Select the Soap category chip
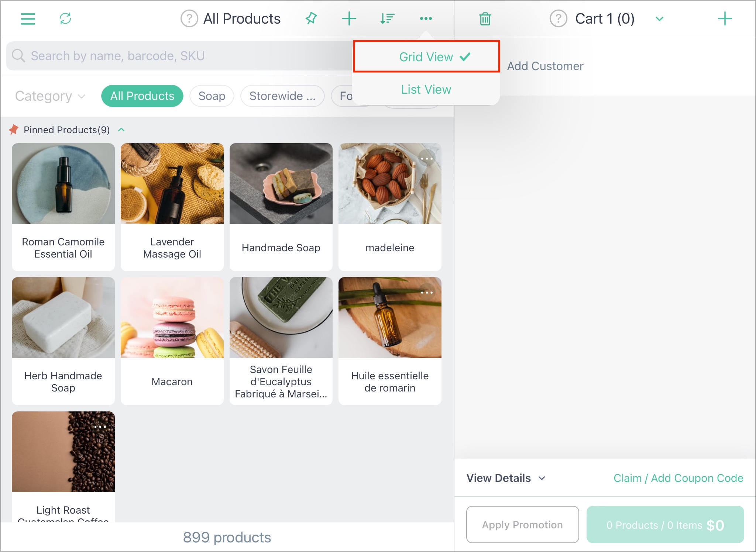 (212, 96)
